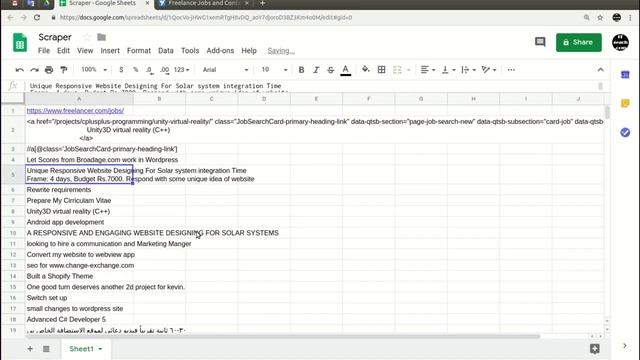The height and width of the screenshot is (360, 640).
Task: Open horizontal align dropdown
Action: pyautogui.click(x=427, y=70)
